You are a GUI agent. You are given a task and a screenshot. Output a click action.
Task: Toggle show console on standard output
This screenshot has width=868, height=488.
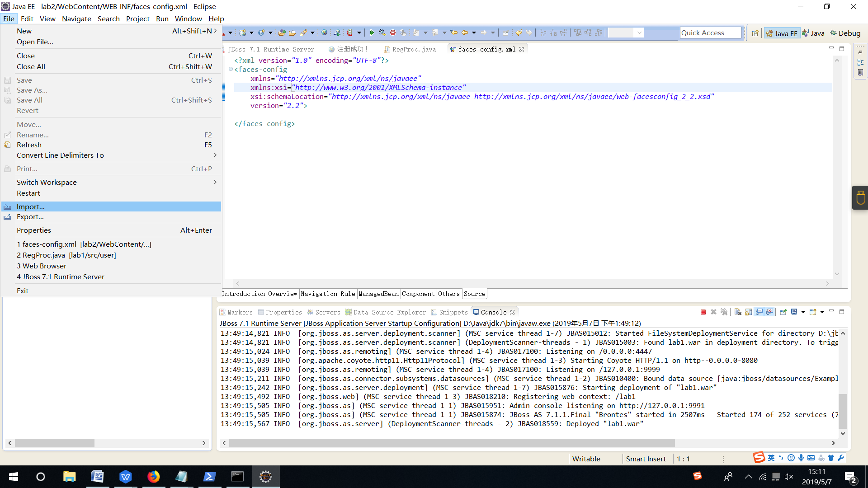tap(759, 312)
